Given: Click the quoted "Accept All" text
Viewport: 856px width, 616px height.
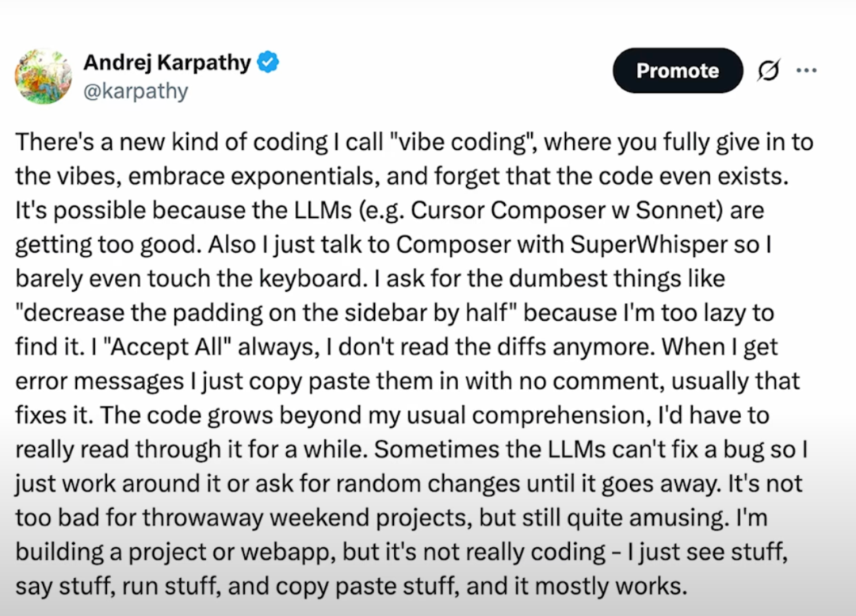Looking at the screenshot, I should (167, 346).
